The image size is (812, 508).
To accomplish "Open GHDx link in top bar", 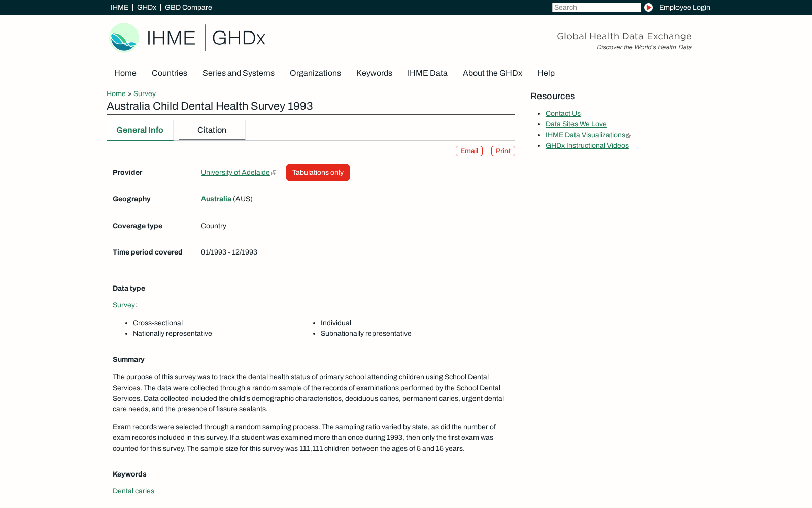I will [x=147, y=7].
